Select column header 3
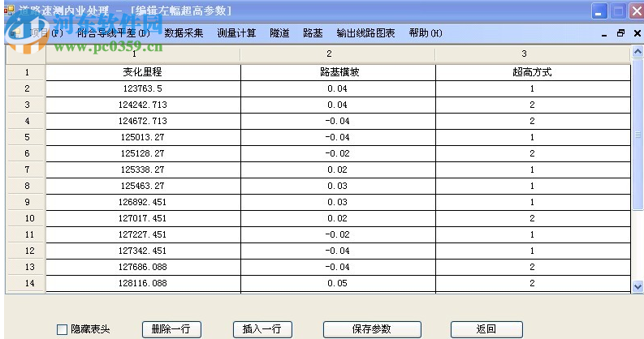Screen dimensions: 644x339 (x=533, y=54)
